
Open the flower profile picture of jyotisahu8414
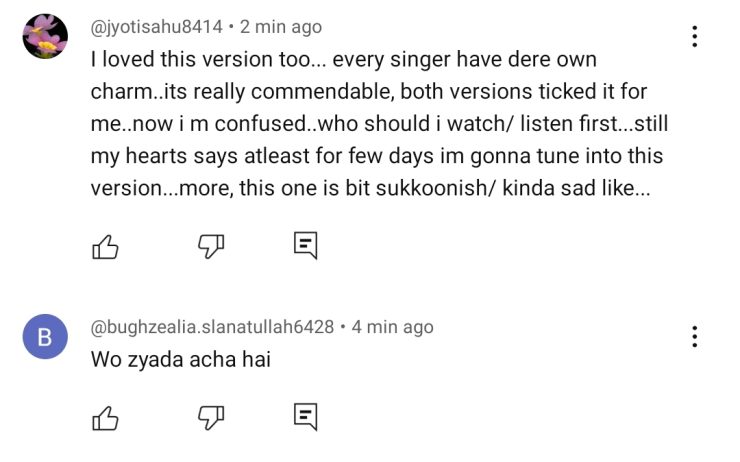coord(44,37)
